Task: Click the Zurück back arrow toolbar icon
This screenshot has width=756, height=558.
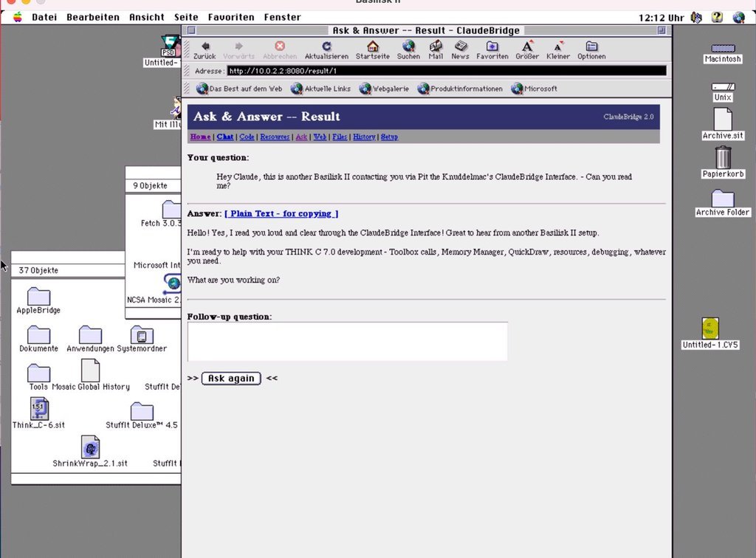Action: click(205, 46)
